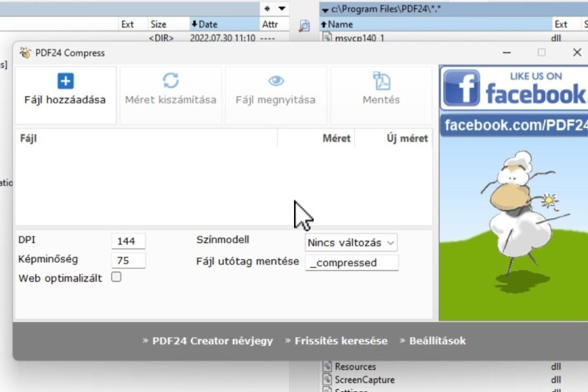
Task: Select the Resources file name in right panel
Action: click(355, 366)
